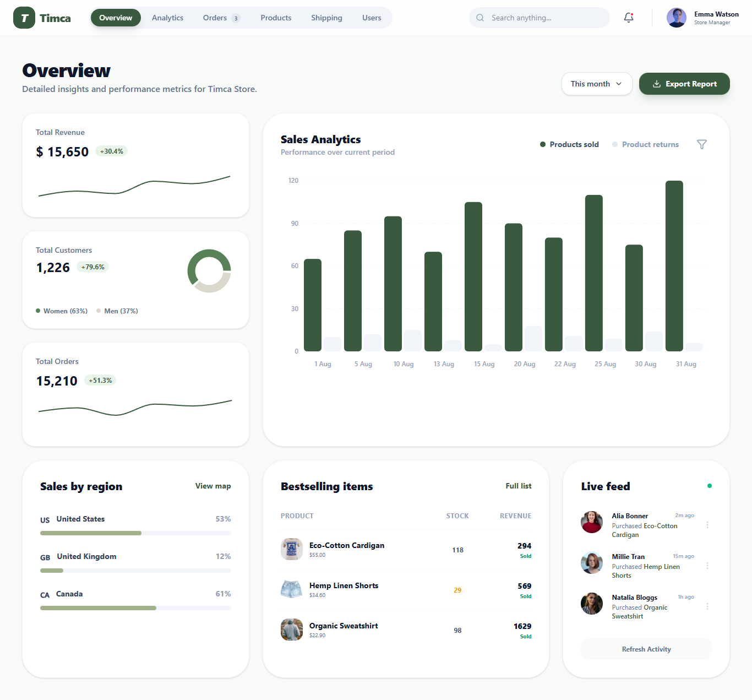Open options menu for Alia Bonner entry
This screenshot has height=700, width=752.
[707, 525]
